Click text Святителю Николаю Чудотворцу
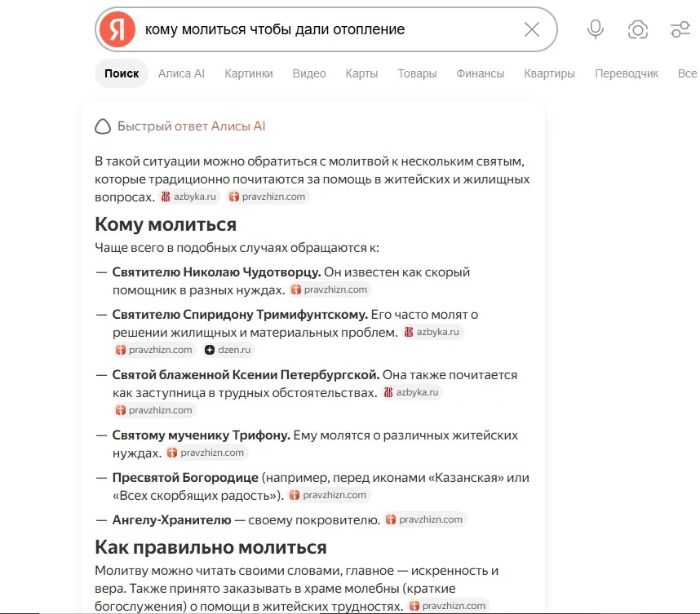This screenshot has height=614, width=700. [216, 272]
